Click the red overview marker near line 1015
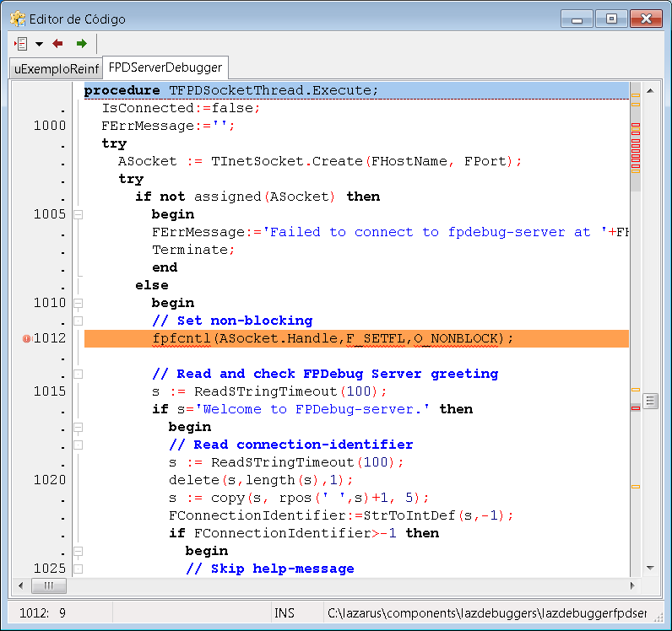The height and width of the screenshot is (631, 672). click(636, 408)
